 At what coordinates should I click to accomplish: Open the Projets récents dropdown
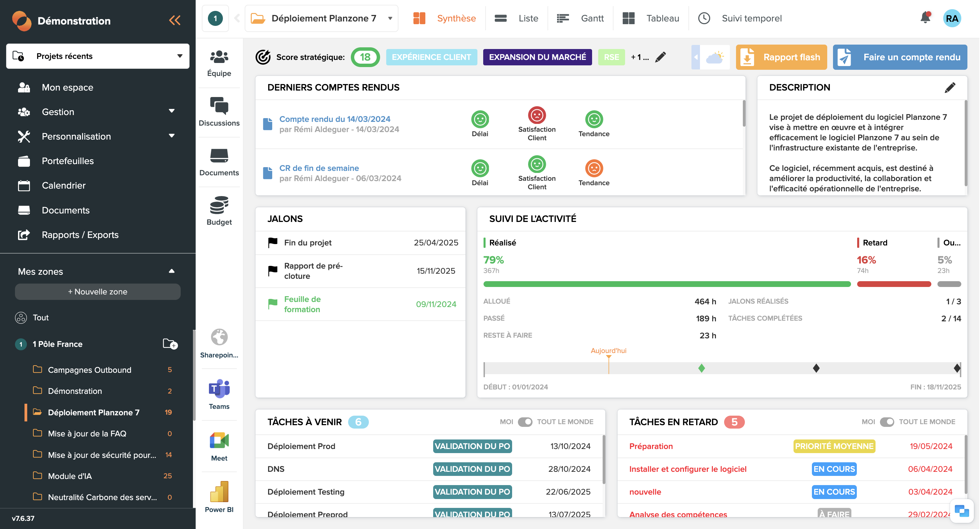[98, 56]
